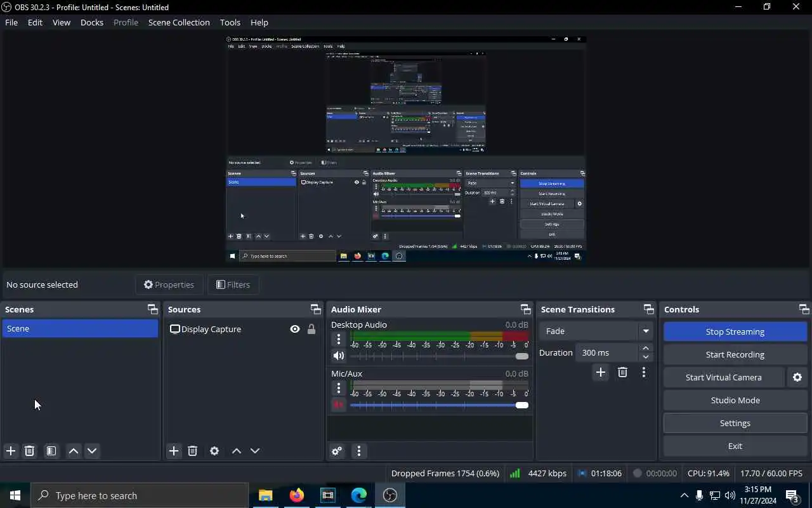The height and width of the screenshot is (508, 812).
Task: Open advanced audio properties gear
Action: [337, 451]
